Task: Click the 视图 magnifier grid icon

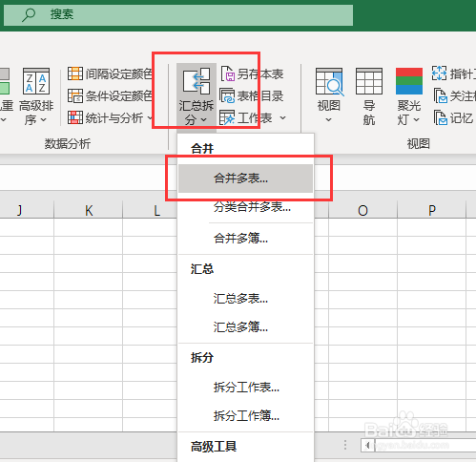Action: [329, 81]
